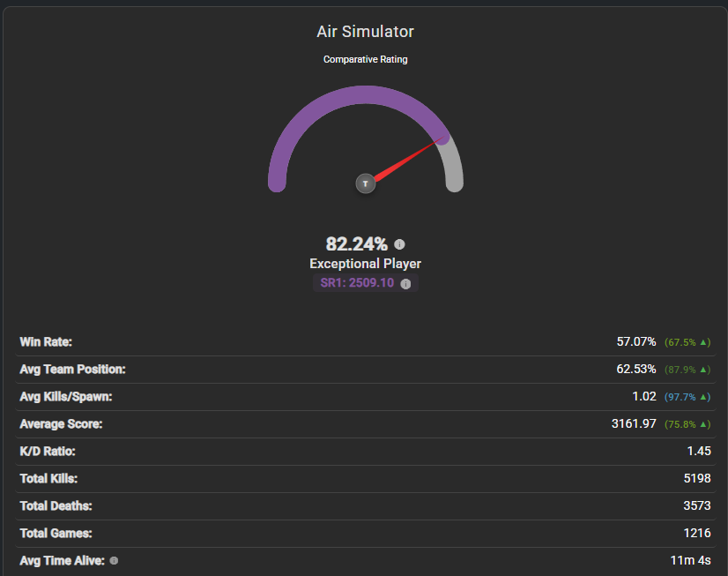
Task: Click the Exceptional Player rating text
Action: 366,264
